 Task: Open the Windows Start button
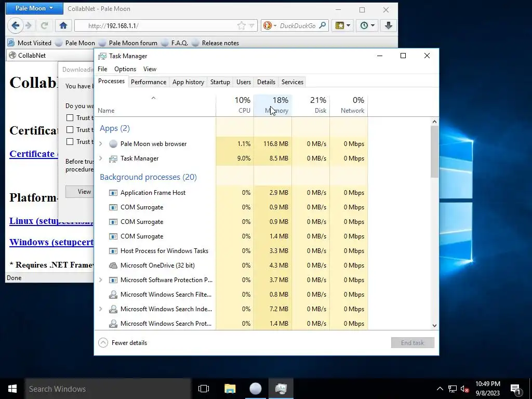coord(12,389)
